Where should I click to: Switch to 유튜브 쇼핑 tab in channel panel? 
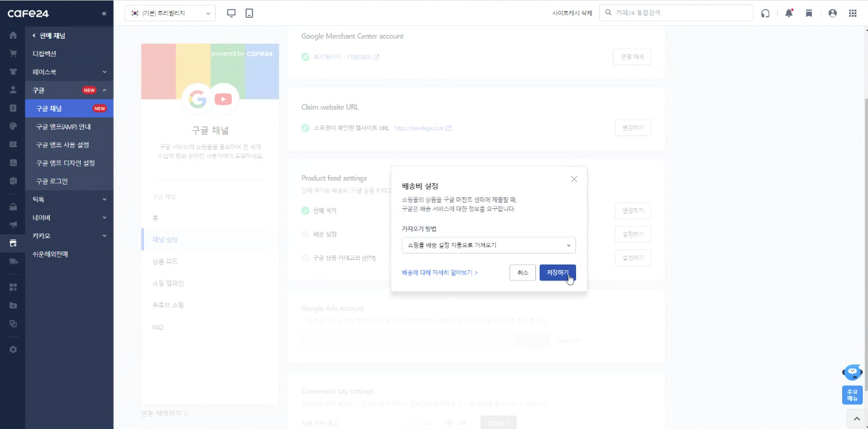tap(167, 305)
